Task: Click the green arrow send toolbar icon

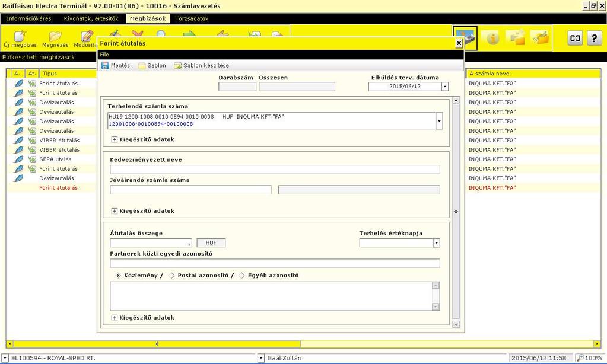Action: tap(189, 34)
